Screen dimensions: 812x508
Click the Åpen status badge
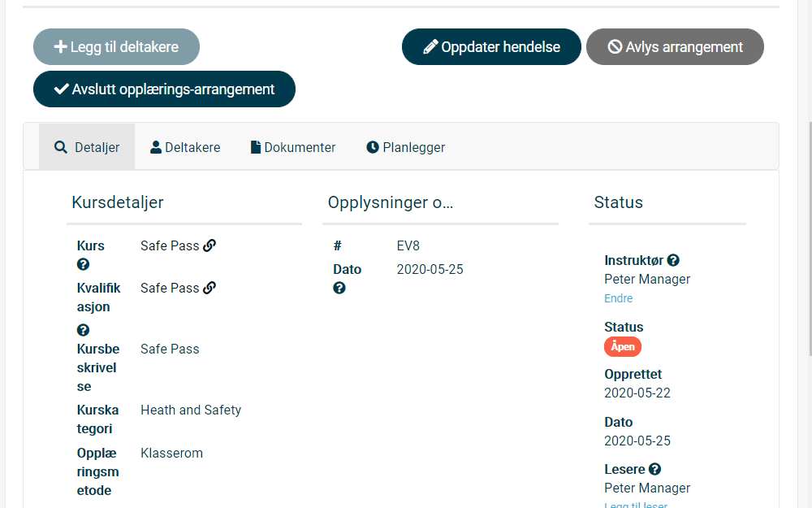pyautogui.click(x=623, y=347)
